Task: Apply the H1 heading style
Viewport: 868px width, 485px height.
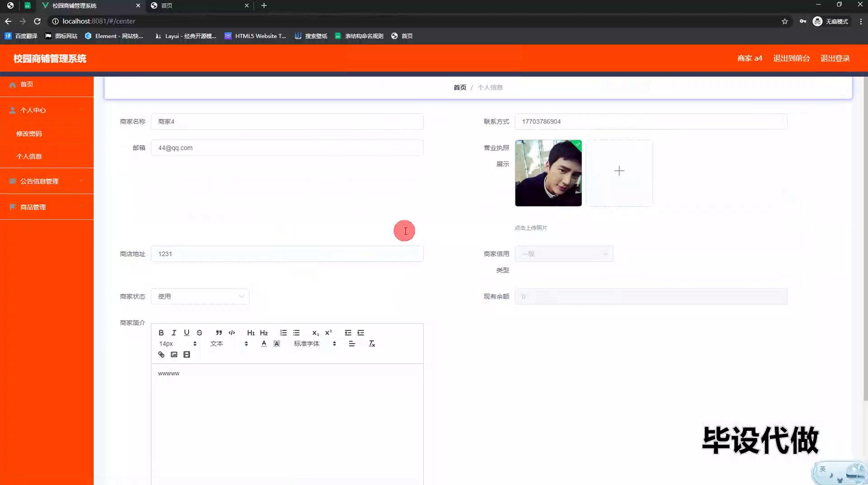Action: pyautogui.click(x=251, y=333)
